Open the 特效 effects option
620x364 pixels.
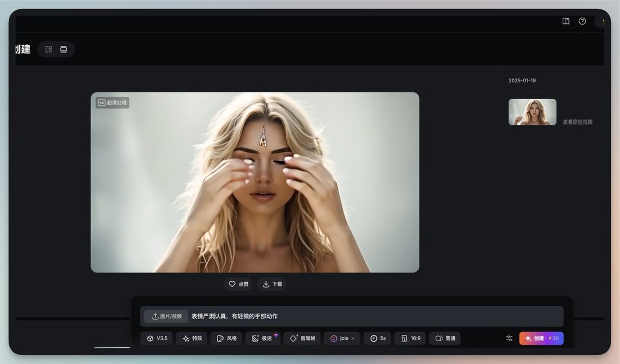(192, 339)
